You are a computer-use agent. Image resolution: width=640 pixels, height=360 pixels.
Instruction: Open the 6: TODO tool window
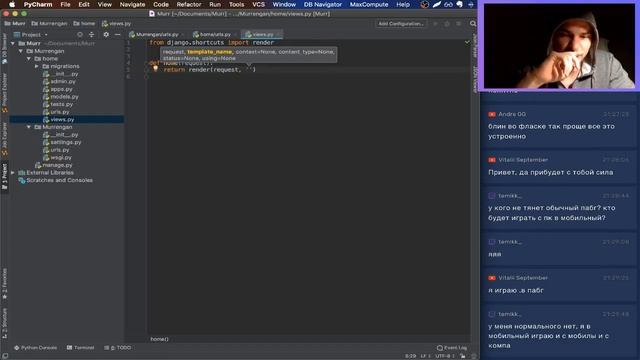pyautogui.click(x=118, y=348)
